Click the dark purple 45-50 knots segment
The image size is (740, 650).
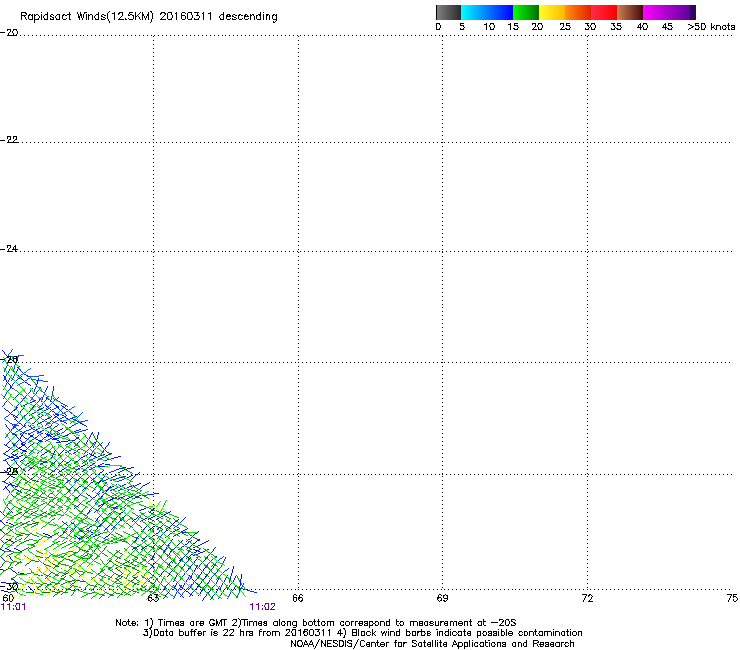tap(682, 12)
